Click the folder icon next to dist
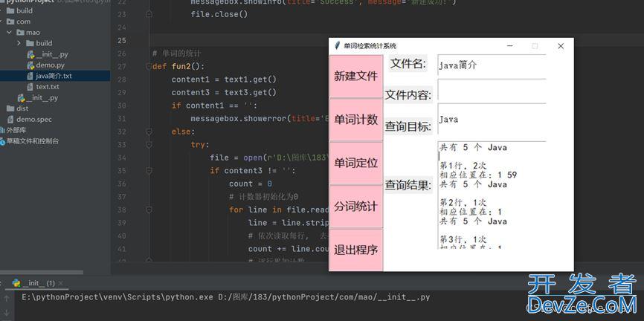The image size is (644, 321). point(10,108)
